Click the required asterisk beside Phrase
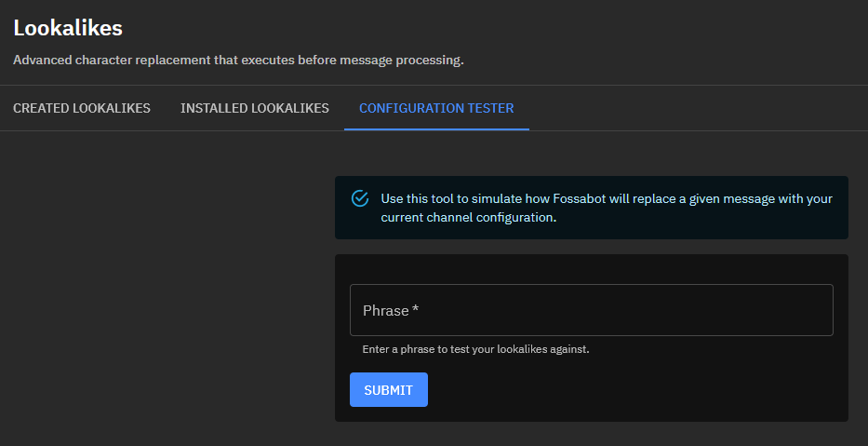Viewport: 868px width, 446px height. point(415,310)
